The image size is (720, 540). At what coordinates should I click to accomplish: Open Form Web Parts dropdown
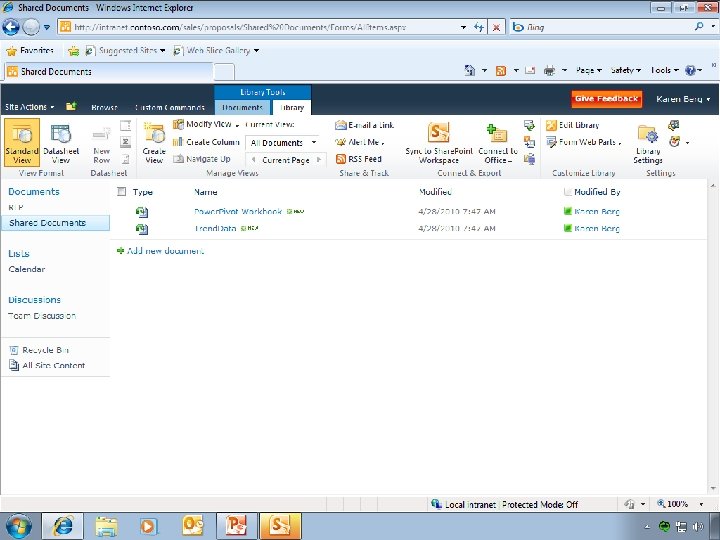pyautogui.click(x=584, y=142)
